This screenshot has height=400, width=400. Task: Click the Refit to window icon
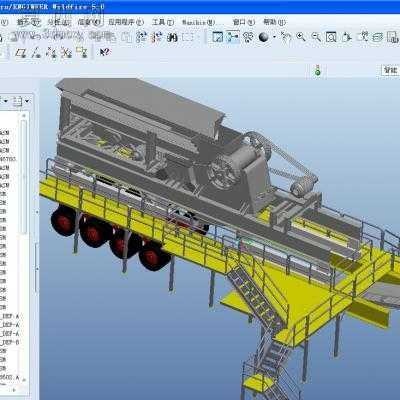[331, 37]
